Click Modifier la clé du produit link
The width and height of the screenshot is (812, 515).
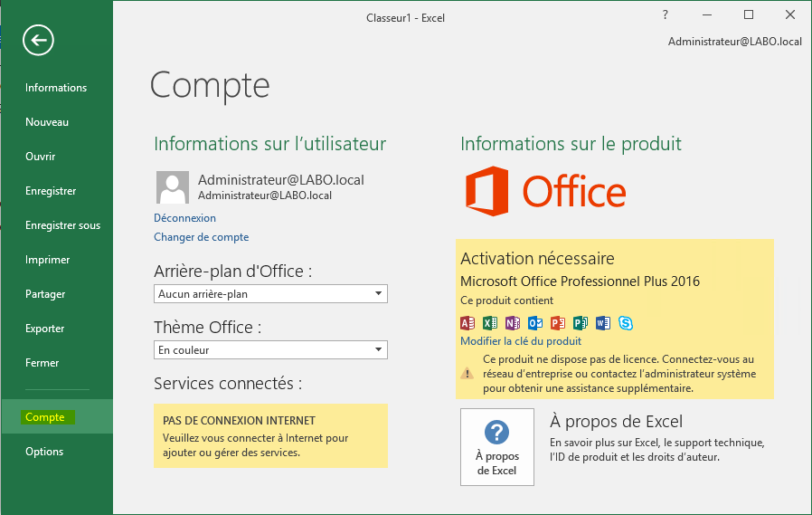coord(521,341)
